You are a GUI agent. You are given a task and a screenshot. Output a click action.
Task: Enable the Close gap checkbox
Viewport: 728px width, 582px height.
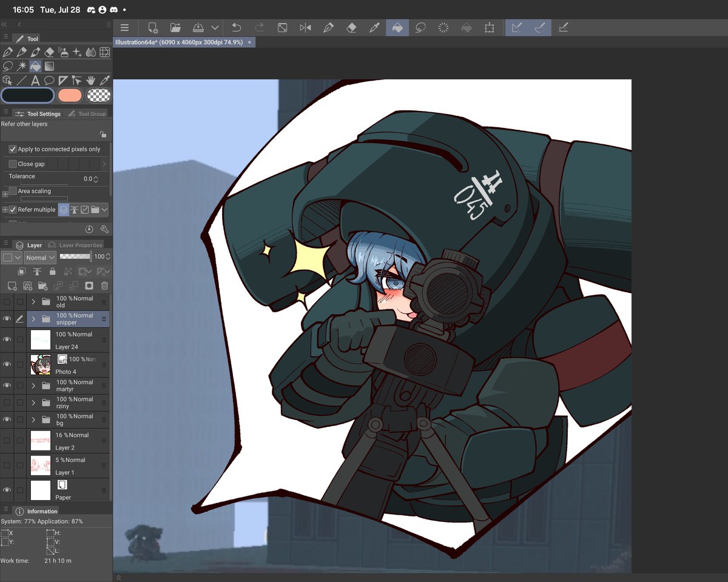pos(12,164)
